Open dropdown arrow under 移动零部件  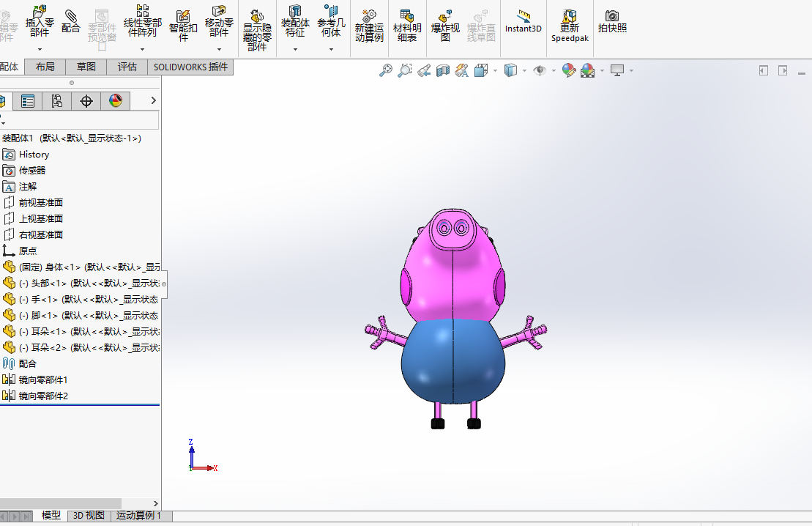tap(219, 49)
